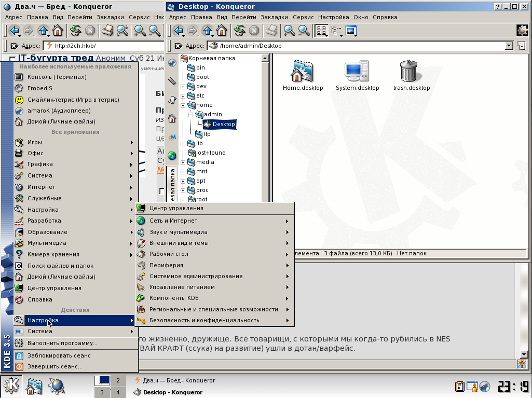Click zoom in magnifier in Desktop Konqueror toolbar
532x398 pixels.
(289, 31)
